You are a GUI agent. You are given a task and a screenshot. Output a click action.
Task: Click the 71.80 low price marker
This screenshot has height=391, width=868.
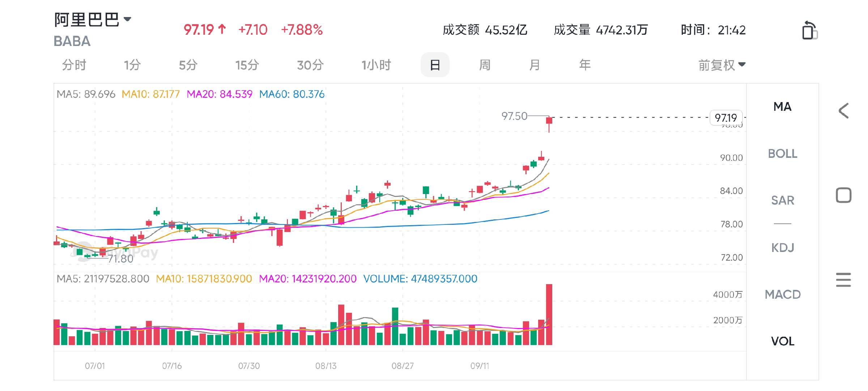tap(120, 259)
